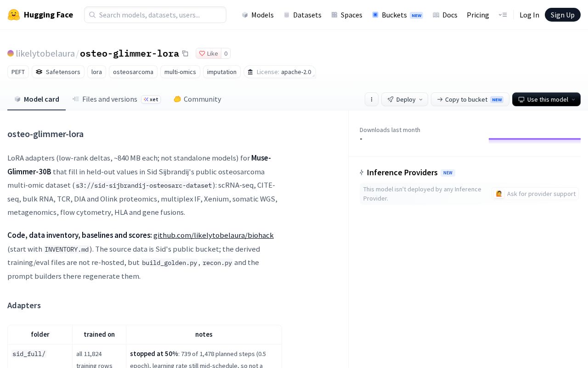View the Pricing page
Viewport: 588px width, 368px height.
tap(478, 15)
